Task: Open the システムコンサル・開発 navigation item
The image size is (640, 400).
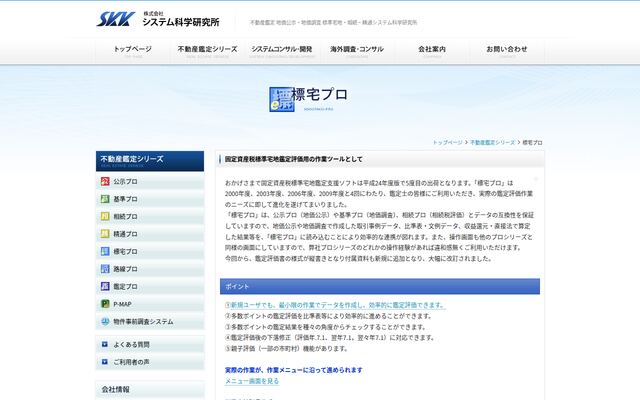Action: click(282, 51)
